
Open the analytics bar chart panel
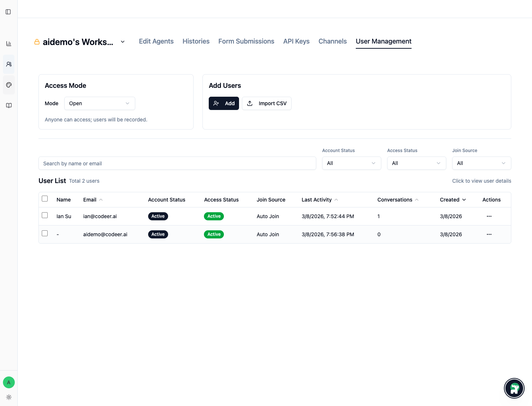point(8,43)
